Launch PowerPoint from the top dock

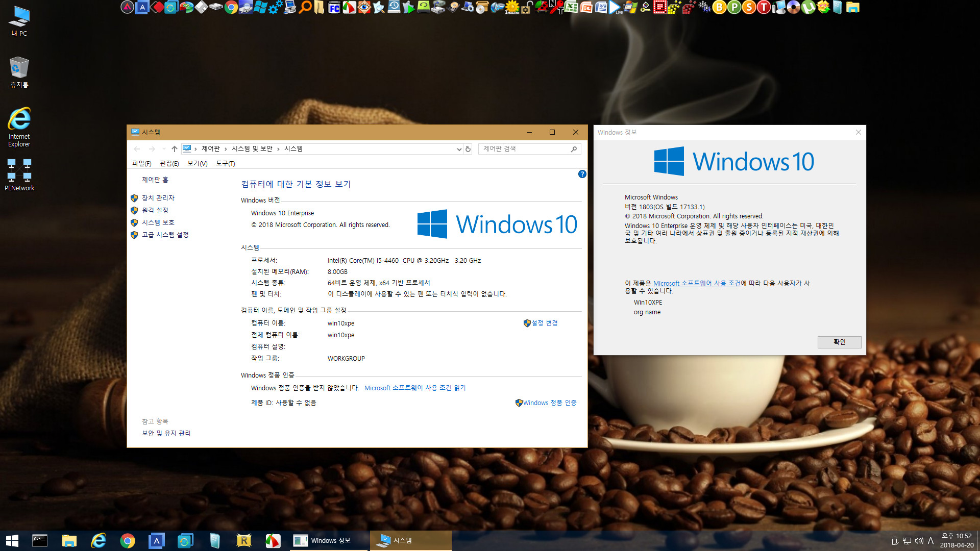[x=586, y=7]
